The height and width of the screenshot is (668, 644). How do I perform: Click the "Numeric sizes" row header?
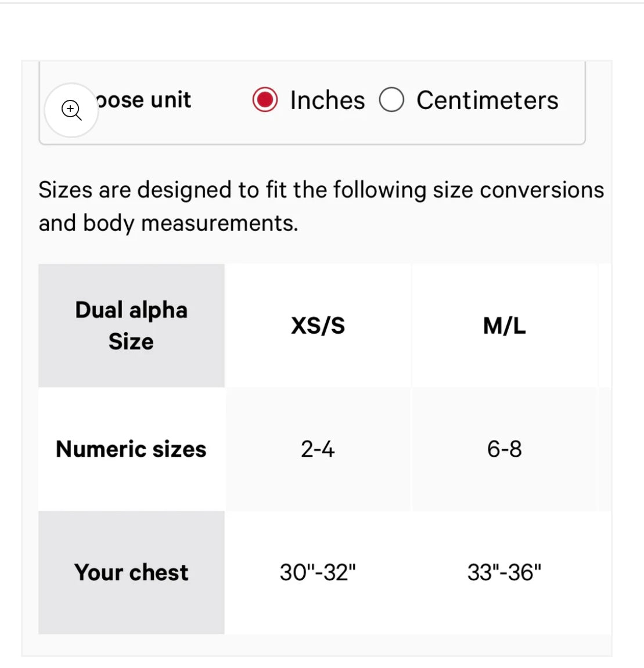click(131, 449)
